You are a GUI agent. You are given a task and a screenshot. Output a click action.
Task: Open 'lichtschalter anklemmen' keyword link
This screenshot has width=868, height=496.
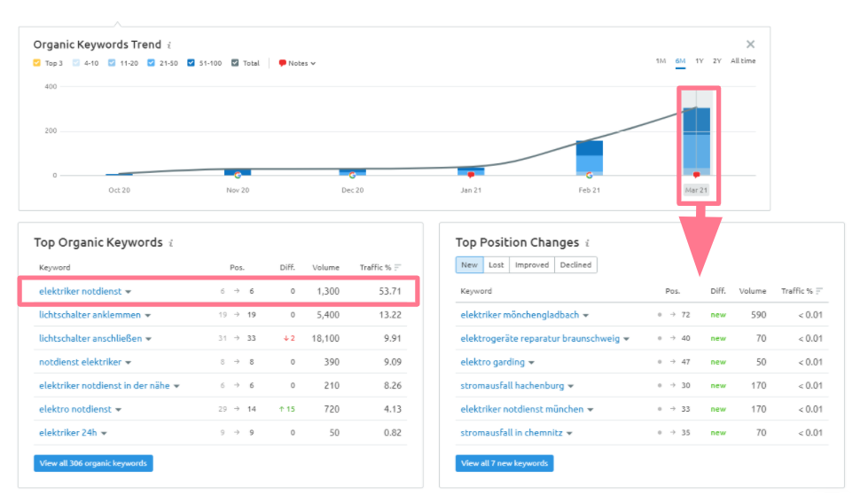click(x=90, y=315)
